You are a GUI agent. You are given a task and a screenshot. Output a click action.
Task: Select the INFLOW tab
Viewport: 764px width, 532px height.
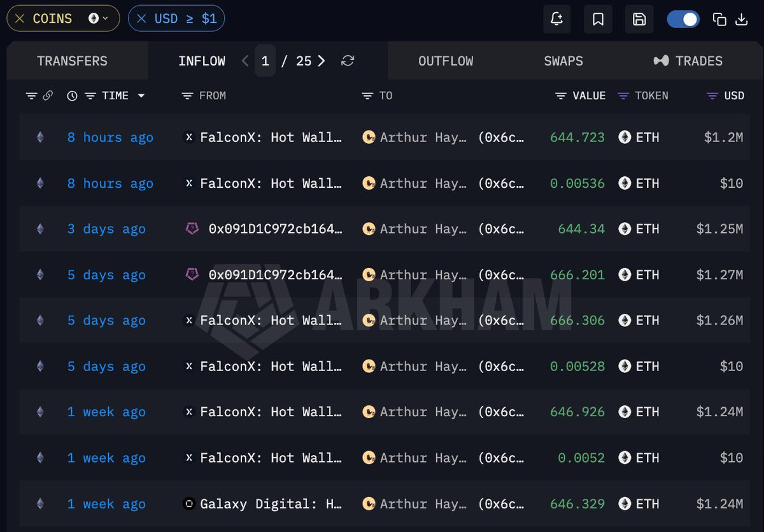pyautogui.click(x=202, y=61)
